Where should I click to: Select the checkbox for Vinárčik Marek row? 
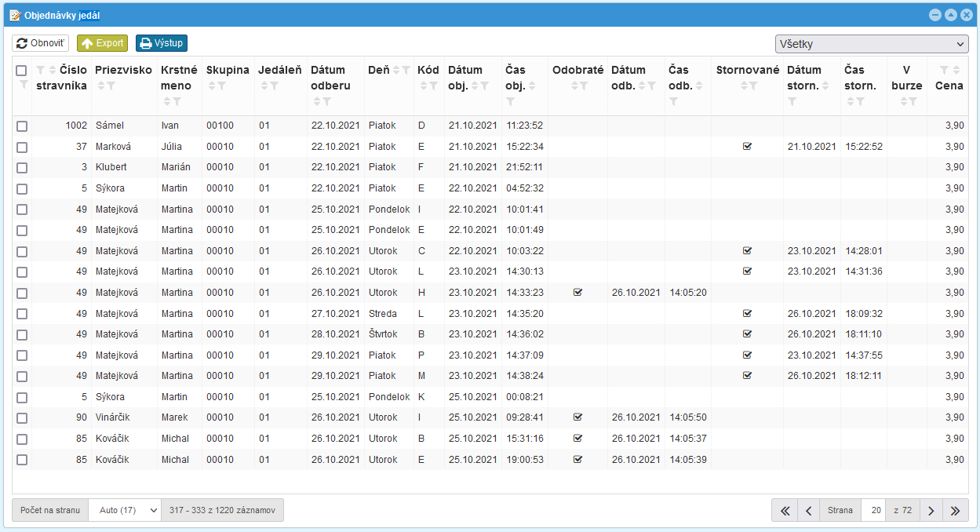(x=22, y=418)
